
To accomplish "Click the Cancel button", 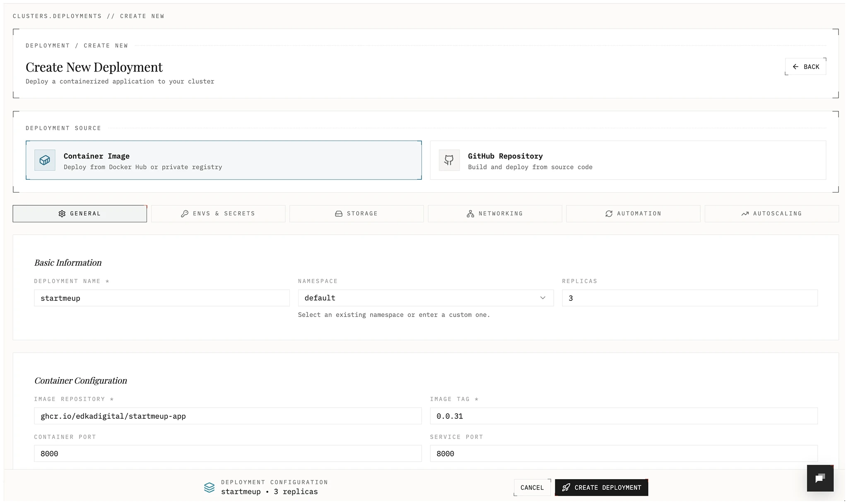I will 532,487.
